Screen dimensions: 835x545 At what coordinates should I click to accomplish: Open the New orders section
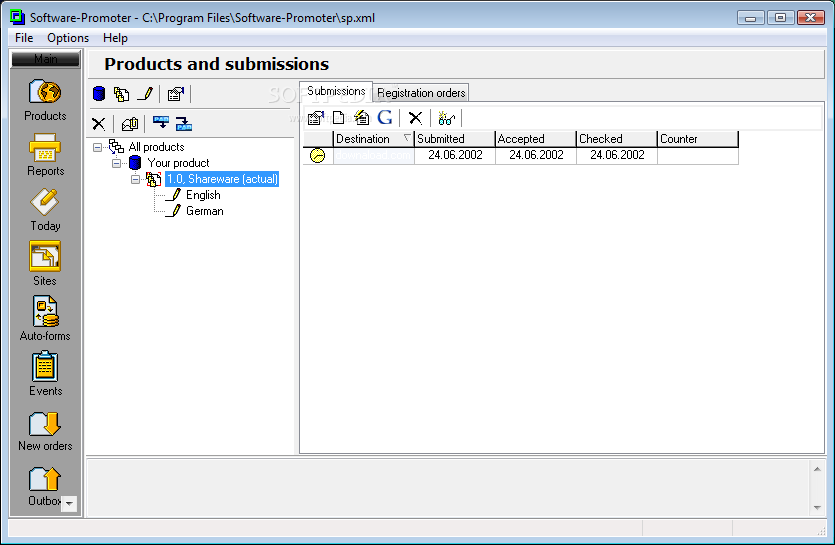pos(45,431)
